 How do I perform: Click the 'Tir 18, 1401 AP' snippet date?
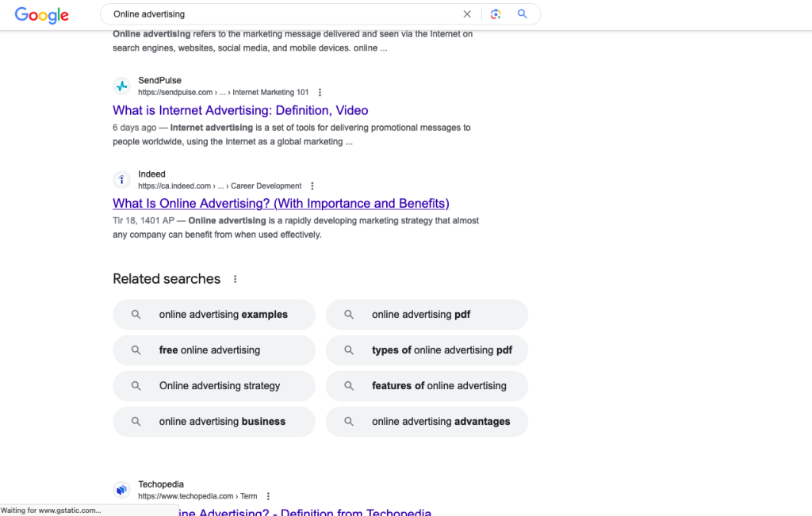point(144,220)
